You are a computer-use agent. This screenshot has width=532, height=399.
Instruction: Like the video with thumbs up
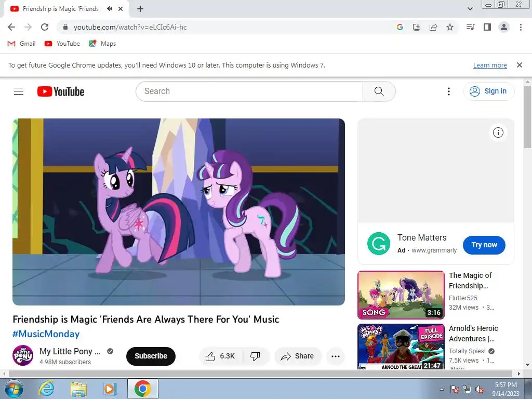click(220, 356)
